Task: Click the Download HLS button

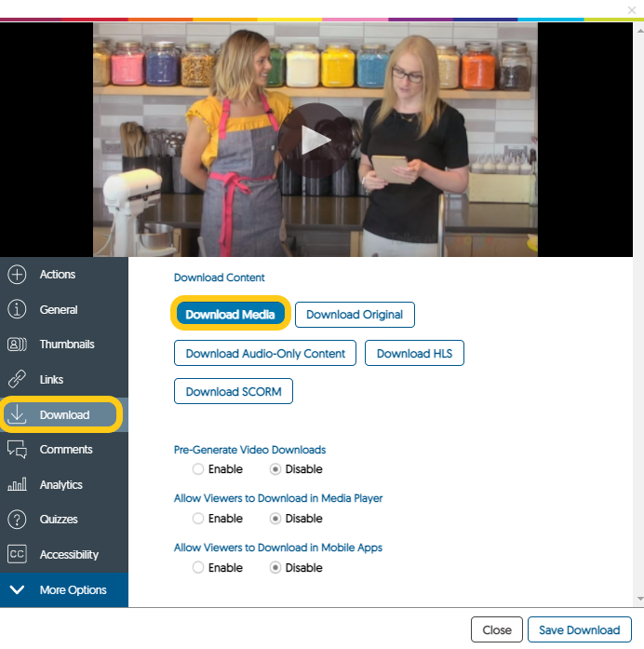Action: pos(414,354)
